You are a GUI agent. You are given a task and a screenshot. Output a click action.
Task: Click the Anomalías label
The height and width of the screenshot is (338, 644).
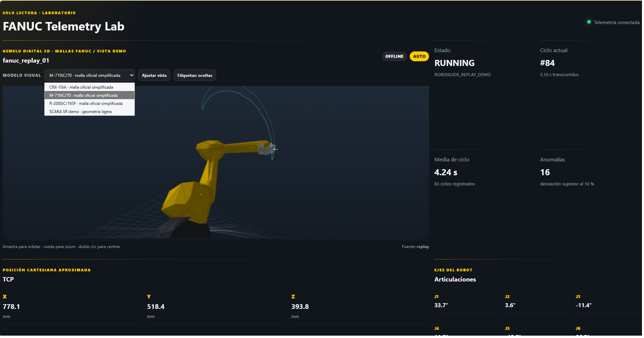click(552, 160)
